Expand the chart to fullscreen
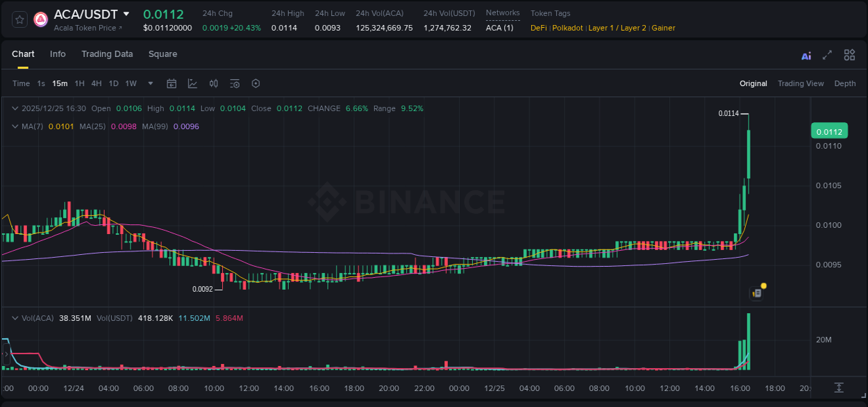The width and height of the screenshot is (868, 407). click(827, 55)
